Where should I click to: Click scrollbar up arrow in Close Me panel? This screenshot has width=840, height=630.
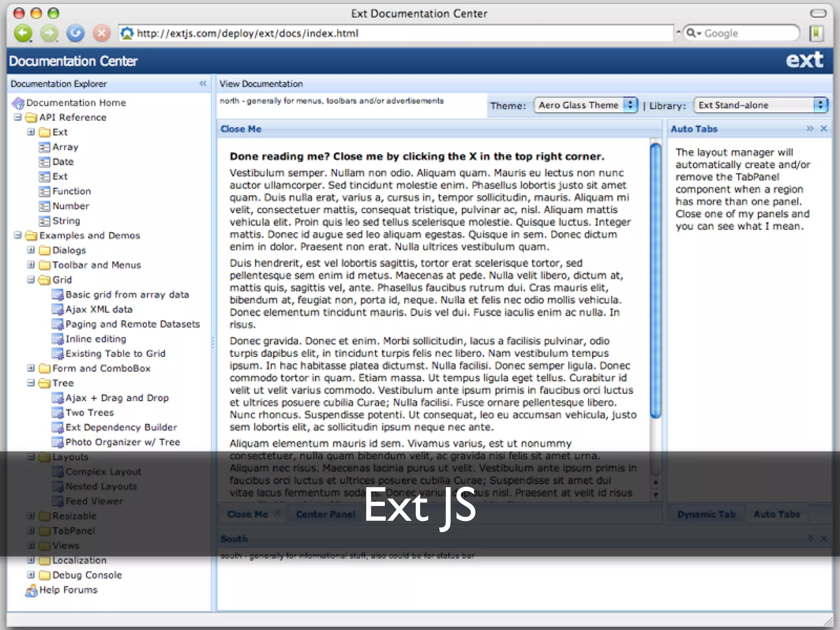656,482
